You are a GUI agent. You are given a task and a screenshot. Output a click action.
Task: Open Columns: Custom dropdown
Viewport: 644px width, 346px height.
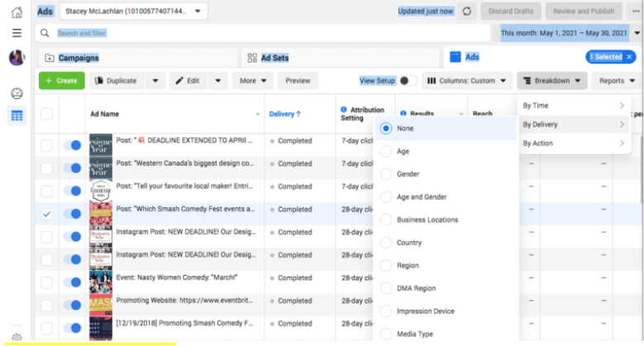(x=466, y=81)
